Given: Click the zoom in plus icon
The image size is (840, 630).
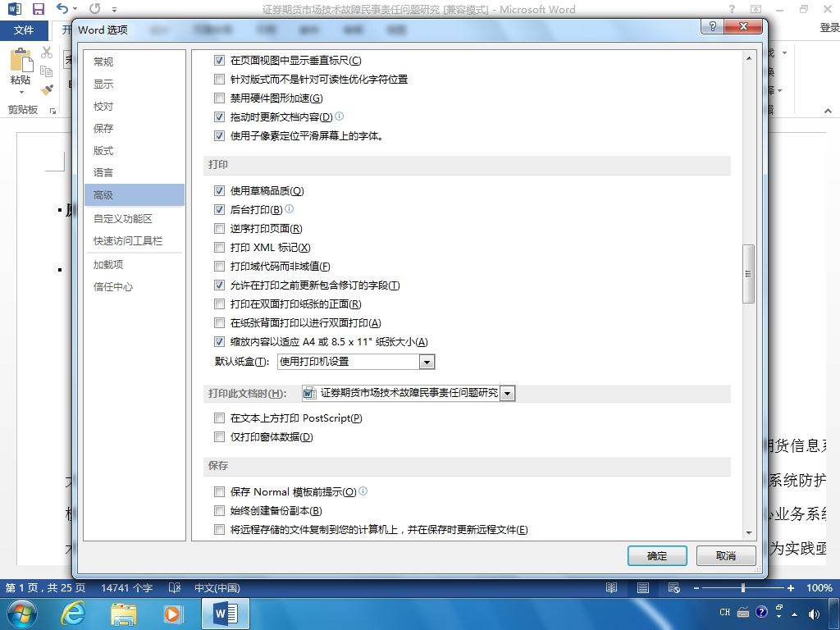Looking at the screenshot, I should click(790, 587).
